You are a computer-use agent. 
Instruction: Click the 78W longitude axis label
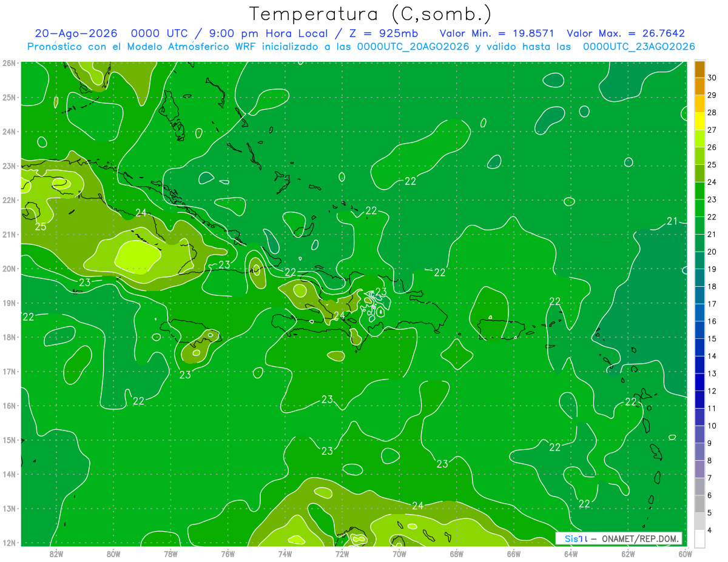170,554
